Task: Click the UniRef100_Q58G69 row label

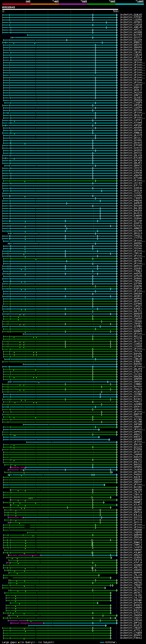Action: point(131,100)
